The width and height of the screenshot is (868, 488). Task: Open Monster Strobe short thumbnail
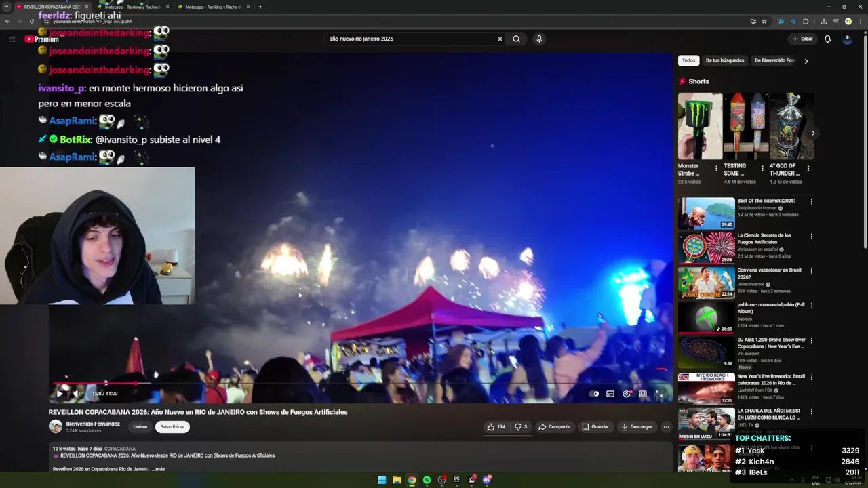pos(700,126)
